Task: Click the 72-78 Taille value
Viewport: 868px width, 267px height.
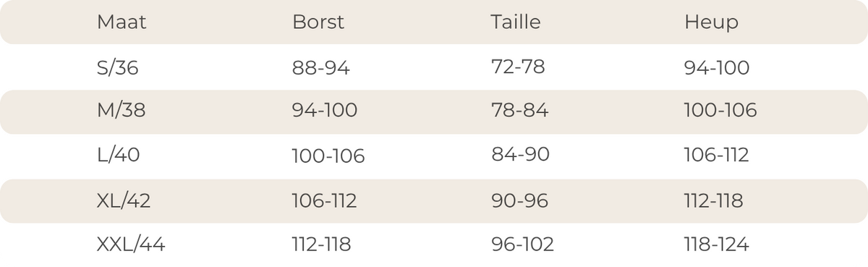Action: [x=518, y=67]
